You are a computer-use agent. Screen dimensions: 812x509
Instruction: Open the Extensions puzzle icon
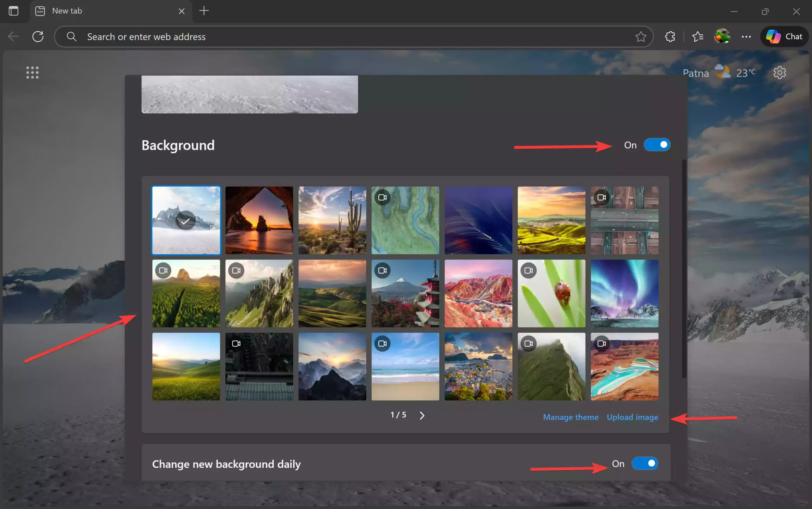[670, 36]
